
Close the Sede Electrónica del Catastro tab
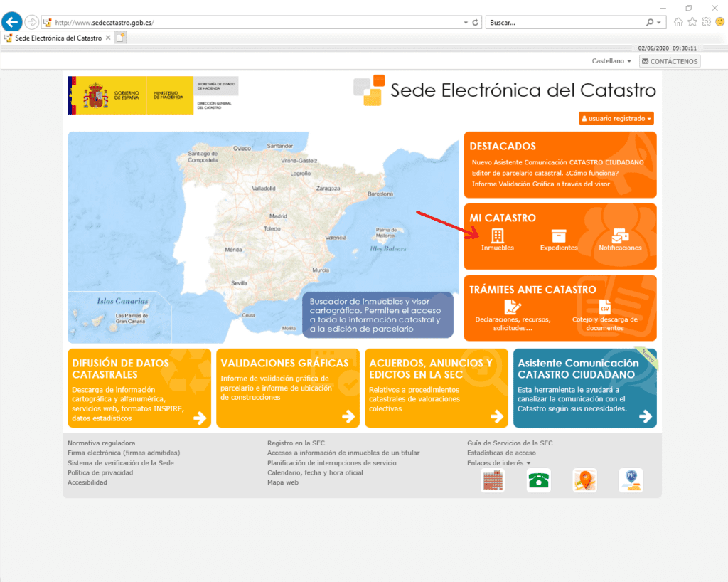[x=108, y=38]
